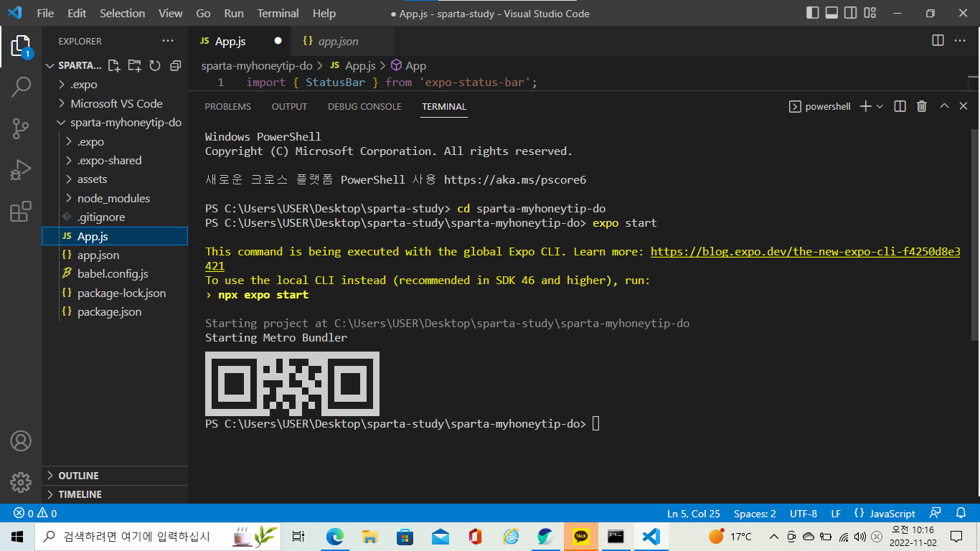Screen dimensions: 980x551
Task: Open the Source Control view
Action: tap(21, 128)
